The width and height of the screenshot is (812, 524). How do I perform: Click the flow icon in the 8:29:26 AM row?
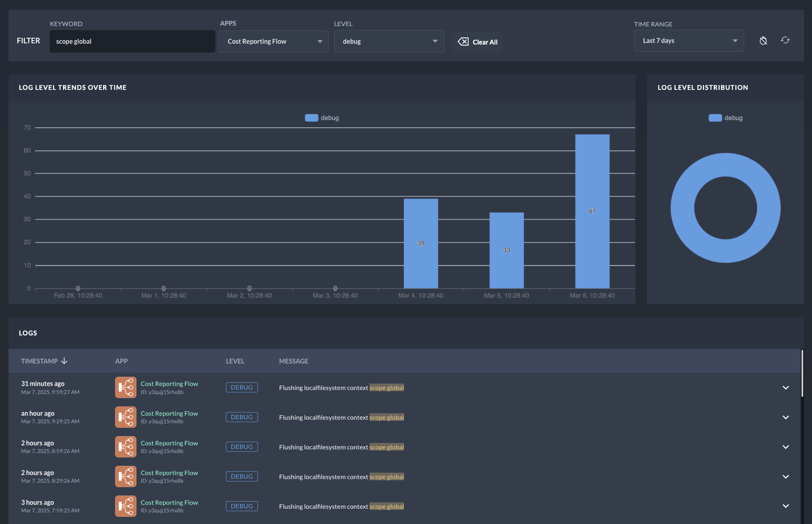pyautogui.click(x=126, y=477)
